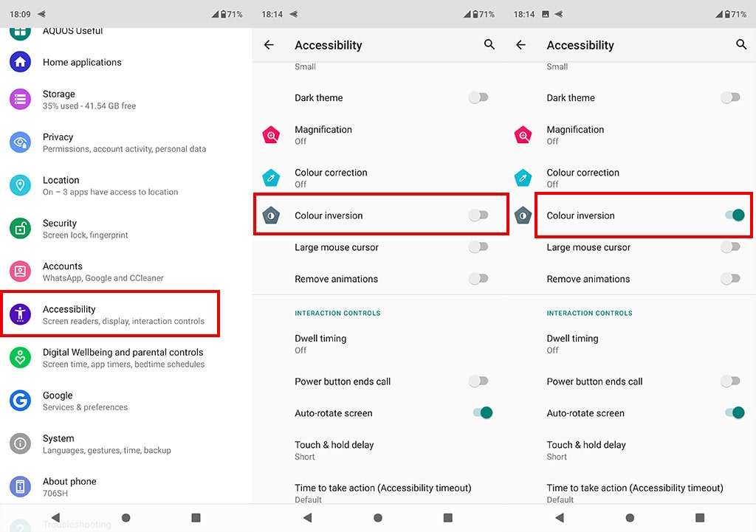Tap the Privacy eye icon

[20, 142]
